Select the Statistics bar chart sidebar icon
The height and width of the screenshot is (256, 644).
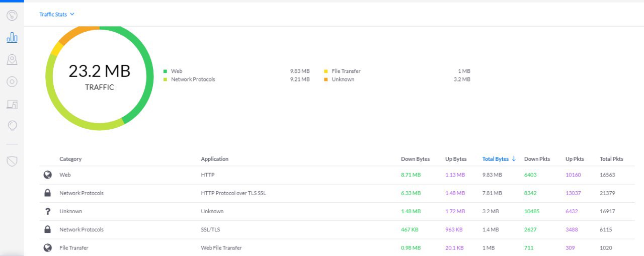[12, 38]
